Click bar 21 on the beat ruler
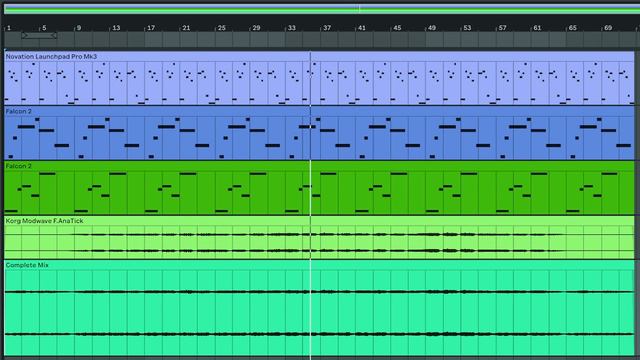The width and height of the screenshot is (640, 360). [187, 28]
